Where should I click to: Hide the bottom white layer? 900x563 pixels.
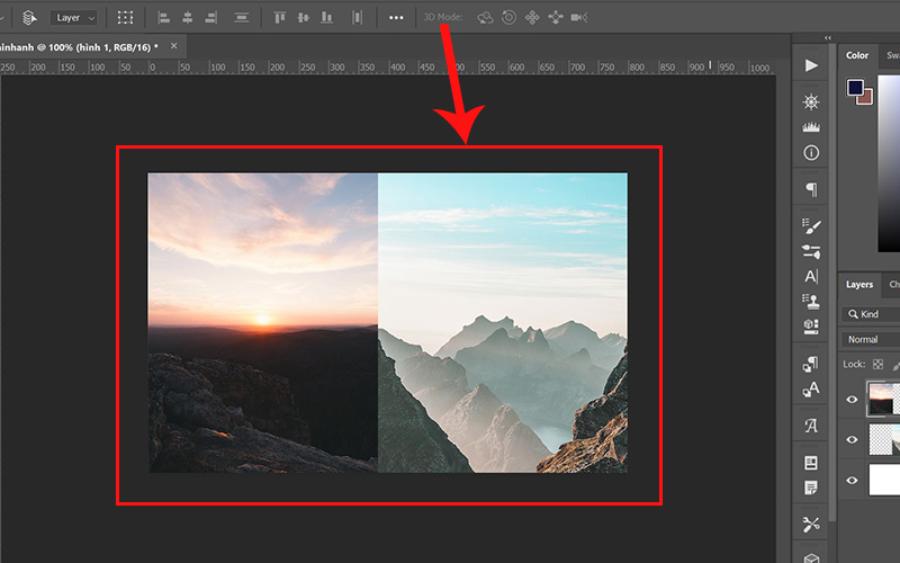852,480
